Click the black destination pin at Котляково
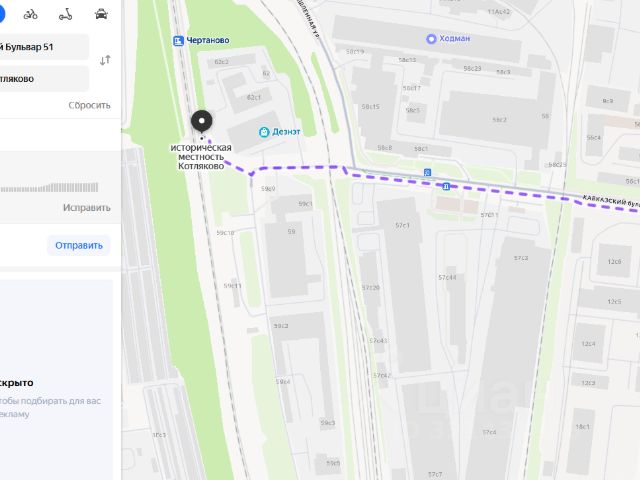 pyautogui.click(x=202, y=121)
